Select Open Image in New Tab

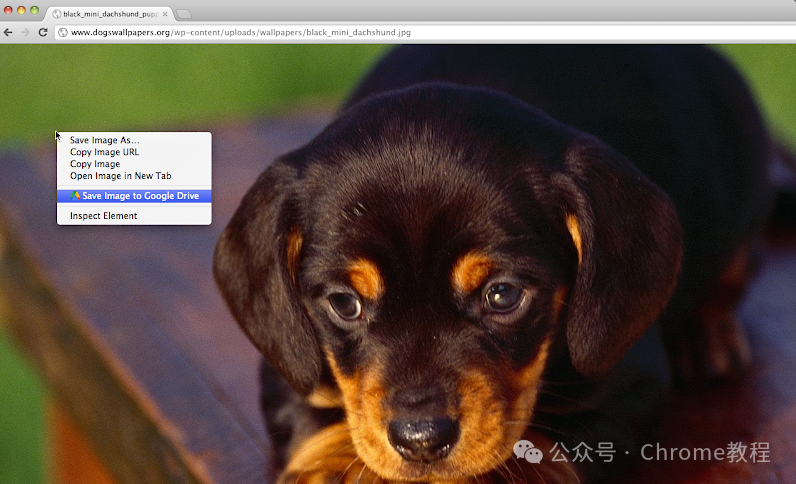tap(134, 176)
